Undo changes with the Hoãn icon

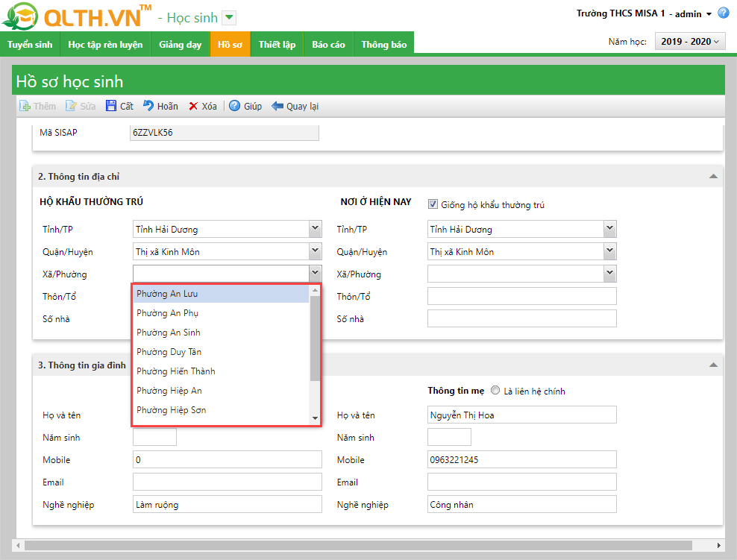coord(148,106)
